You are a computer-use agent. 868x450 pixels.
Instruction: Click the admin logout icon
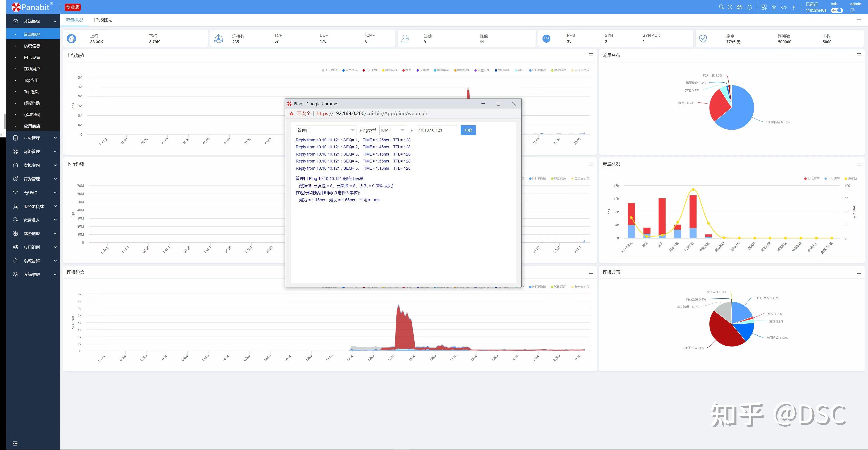[x=853, y=11]
